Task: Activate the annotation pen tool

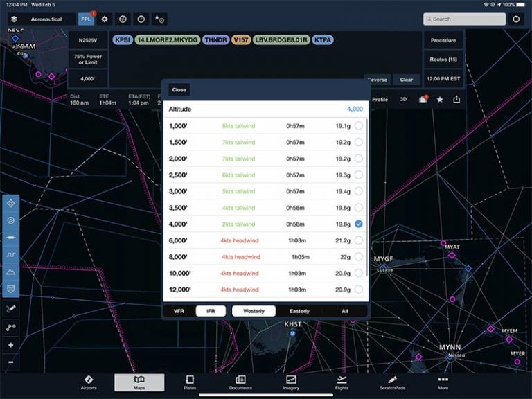Action: [11, 309]
